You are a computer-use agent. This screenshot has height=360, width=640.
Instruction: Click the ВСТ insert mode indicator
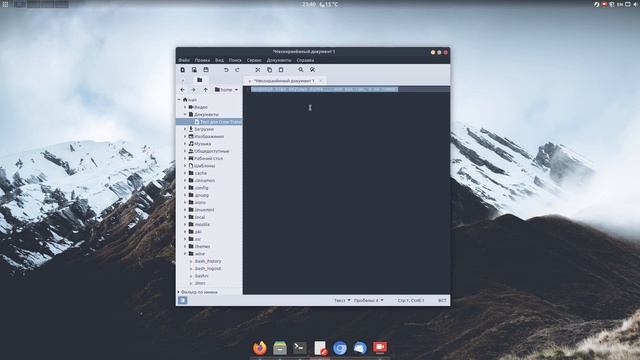coord(442,300)
